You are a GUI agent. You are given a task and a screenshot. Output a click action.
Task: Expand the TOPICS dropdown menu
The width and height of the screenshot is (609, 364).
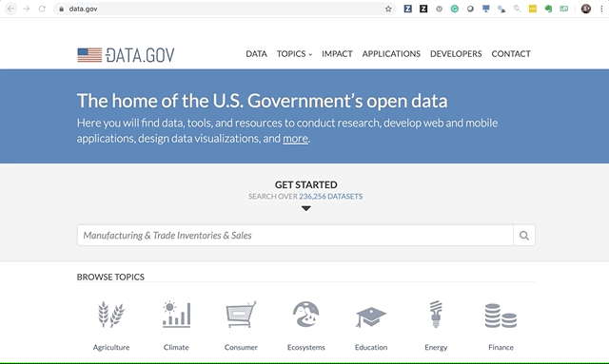click(294, 54)
